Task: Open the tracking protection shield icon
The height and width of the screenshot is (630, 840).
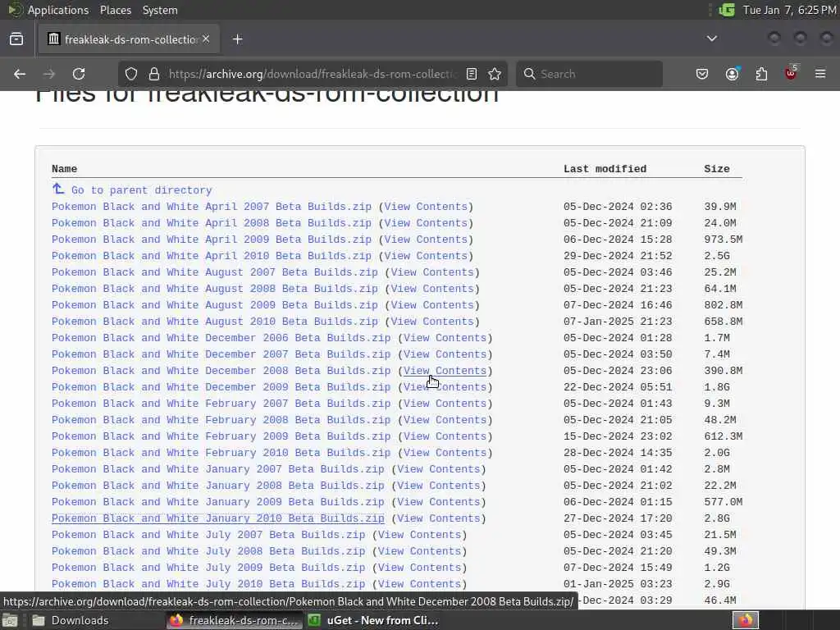Action: (x=131, y=74)
